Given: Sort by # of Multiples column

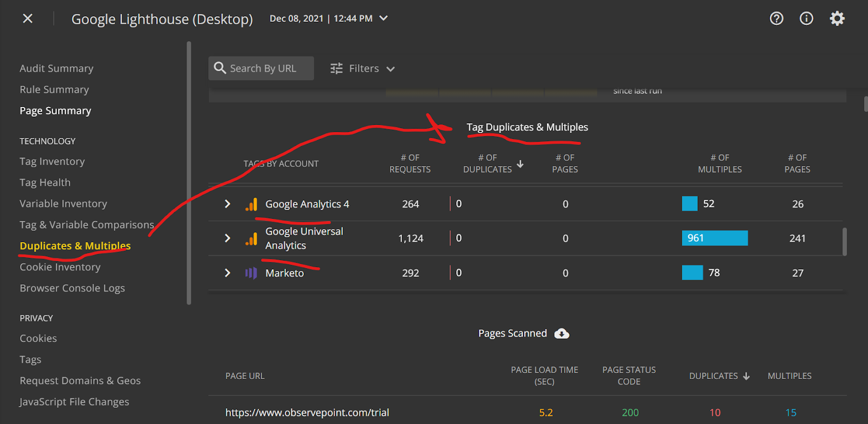Looking at the screenshot, I should [x=720, y=163].
